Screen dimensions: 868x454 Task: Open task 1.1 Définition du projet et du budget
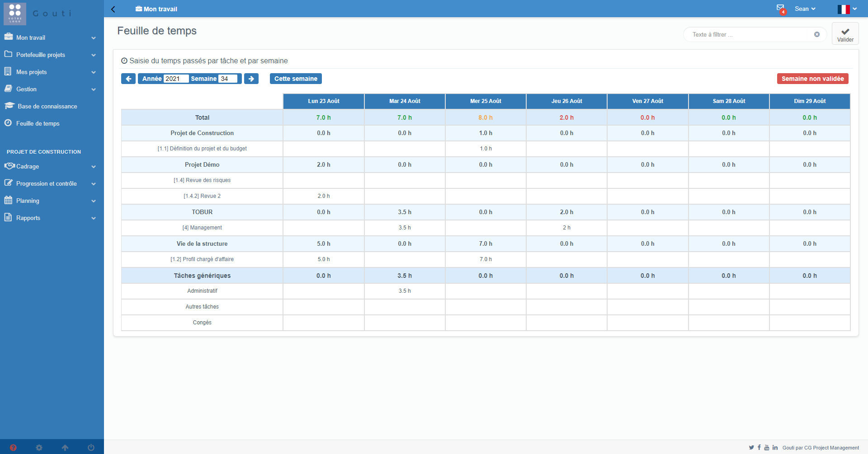pyautogui.click(x=202, y=149)
